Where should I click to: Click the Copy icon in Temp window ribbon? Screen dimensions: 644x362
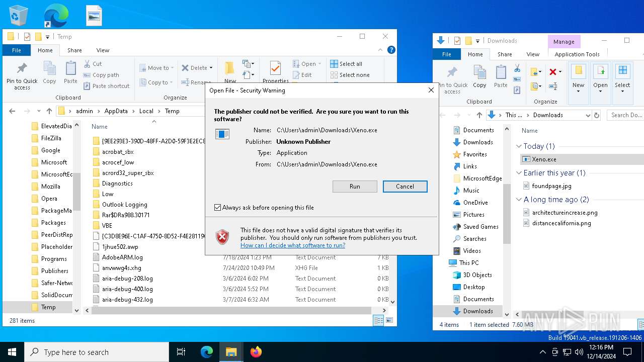[x=49, y=73]
